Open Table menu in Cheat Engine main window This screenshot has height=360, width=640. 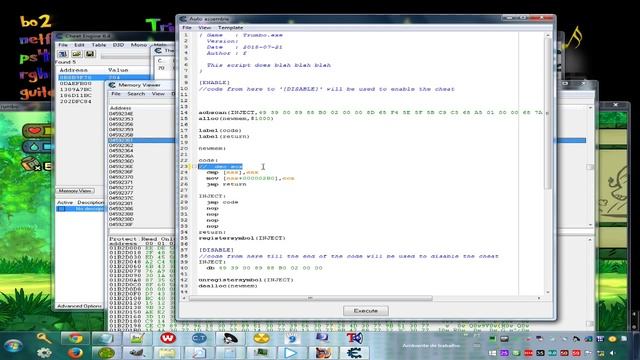click(98, 45)
